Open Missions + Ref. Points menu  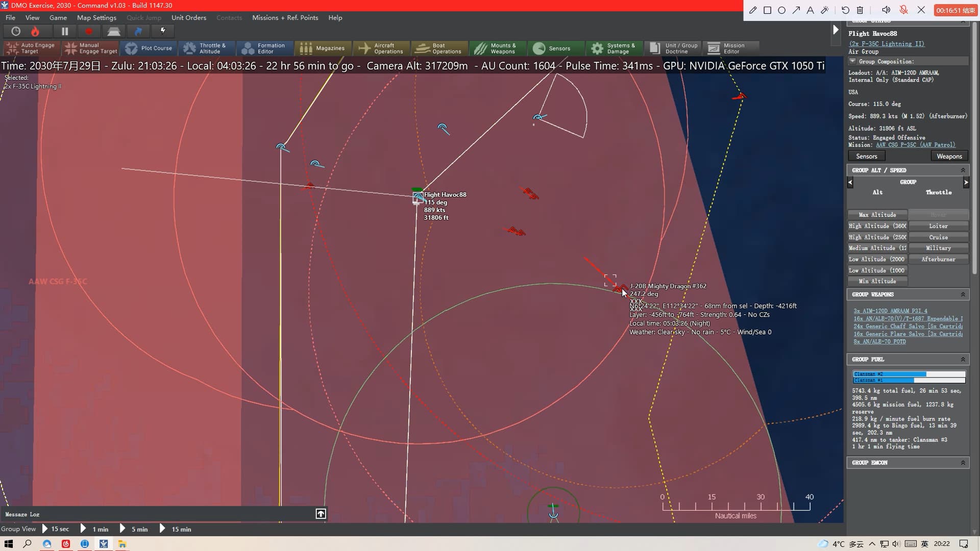point(285,17)
